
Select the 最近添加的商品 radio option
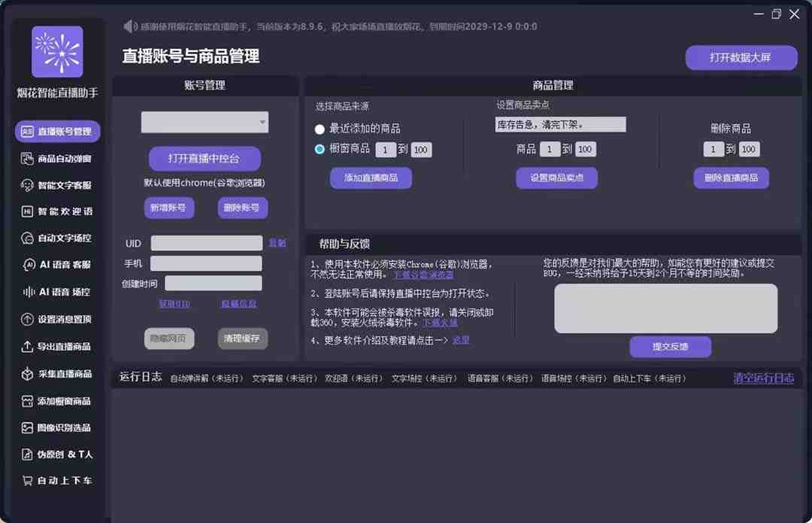(x=317, y=129)
